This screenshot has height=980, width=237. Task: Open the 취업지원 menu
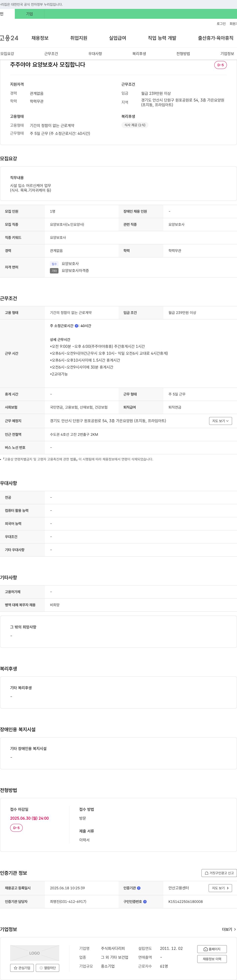click(79, 38)
